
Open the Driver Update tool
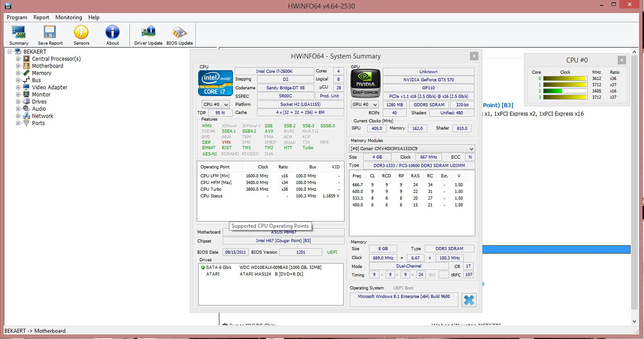[148, 33]
